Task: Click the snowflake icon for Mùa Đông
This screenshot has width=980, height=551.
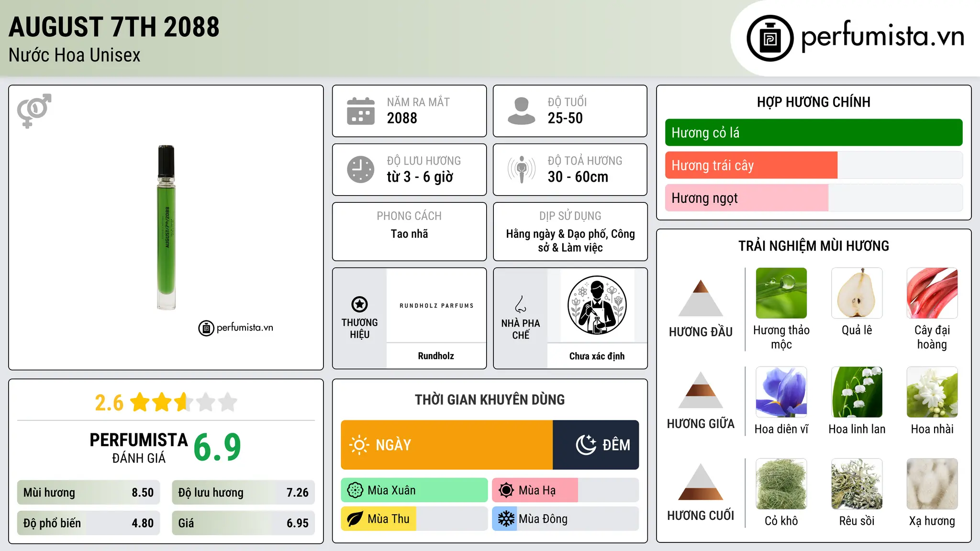Action: 506,519
